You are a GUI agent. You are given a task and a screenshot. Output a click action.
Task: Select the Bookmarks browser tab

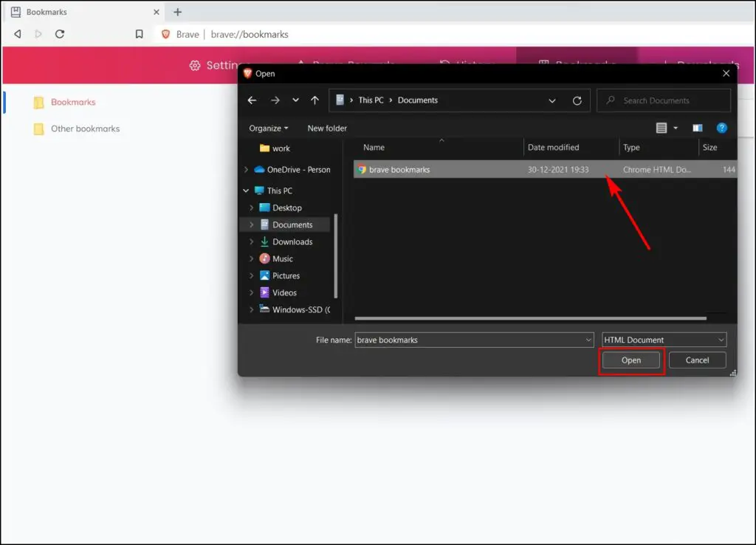click(x=84, y=12)
